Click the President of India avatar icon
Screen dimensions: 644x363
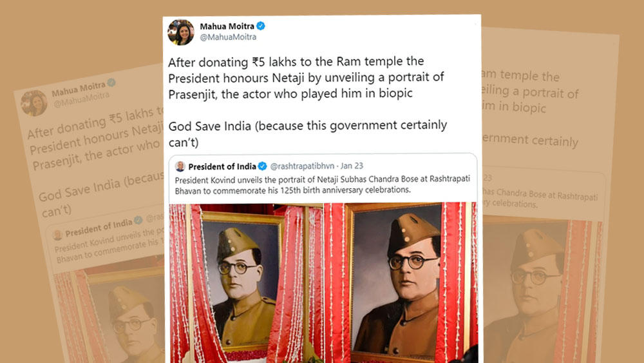click(180, 166)
